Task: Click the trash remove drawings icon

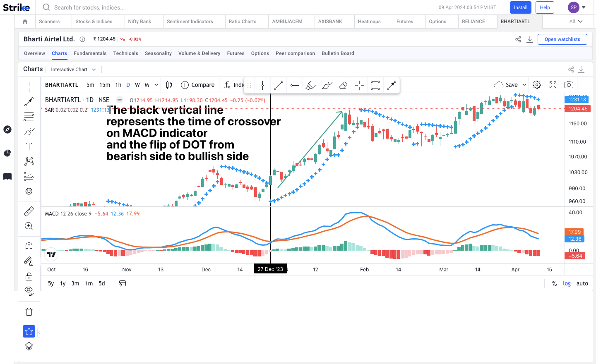Action: (29, 312)
